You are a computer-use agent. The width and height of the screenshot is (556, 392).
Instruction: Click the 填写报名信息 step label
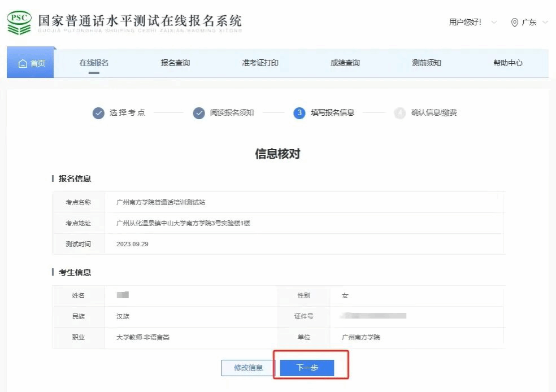pyautogui.click(x=333, y=113)
